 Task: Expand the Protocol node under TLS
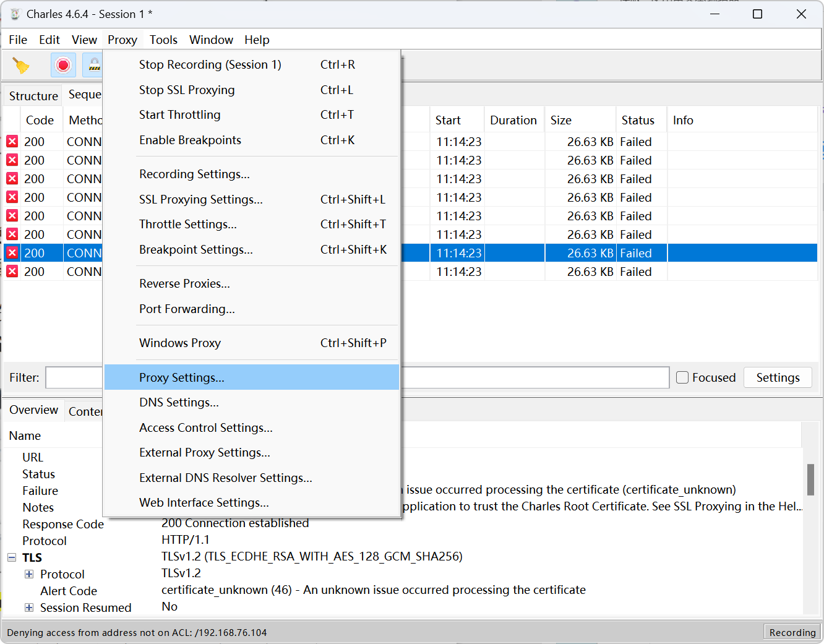(29, 574)
